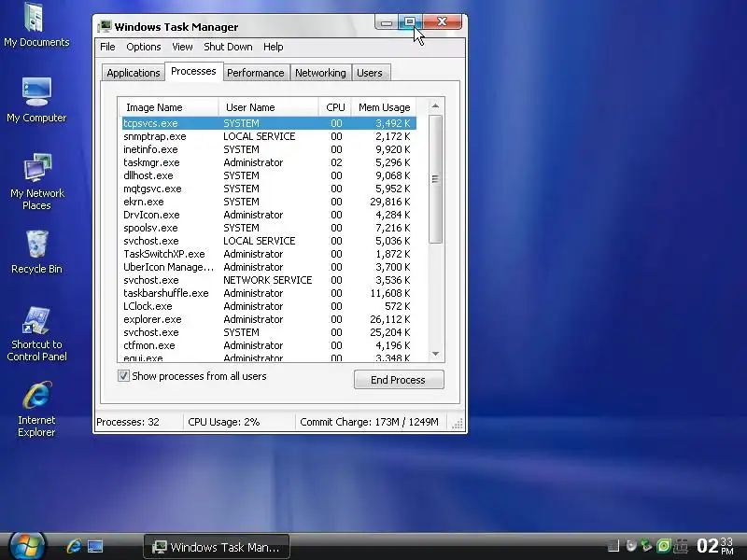Open the My Documents desktop icon
This screenshot has width=747, height=560.
tap(36, 25)
